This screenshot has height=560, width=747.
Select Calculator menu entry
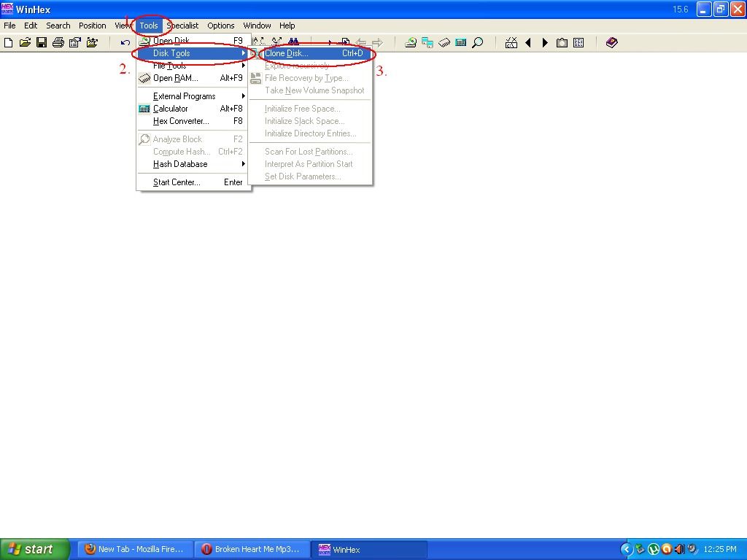point(193,109)
